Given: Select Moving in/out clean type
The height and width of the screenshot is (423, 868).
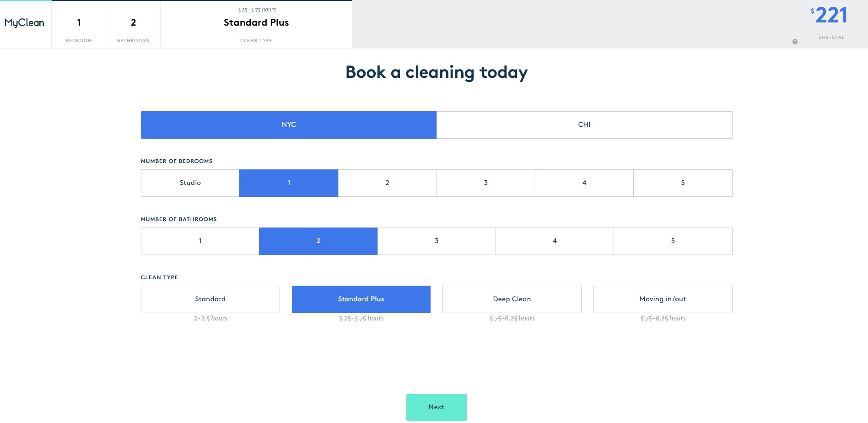Looking at the screenshot, I should coord(663,299).
